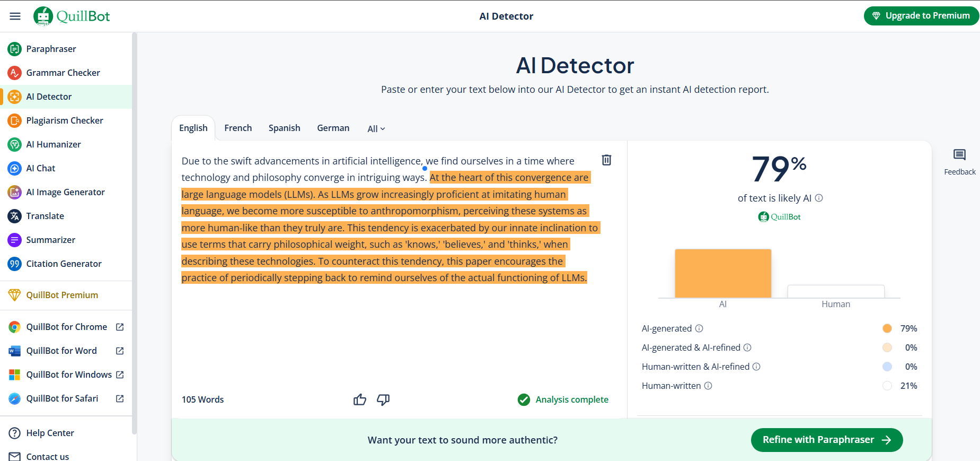Switch to the French tab
Screen dimensions: 980x461
coord(238,128)
